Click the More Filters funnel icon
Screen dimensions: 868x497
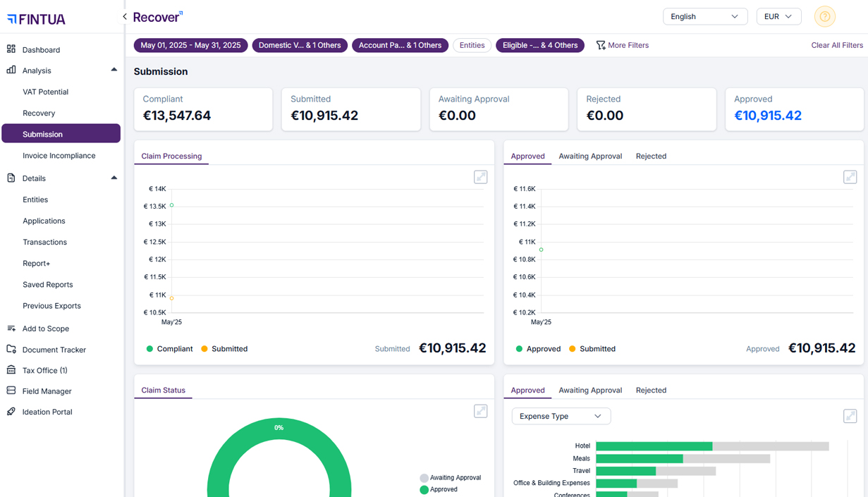(x=601, y=45)
